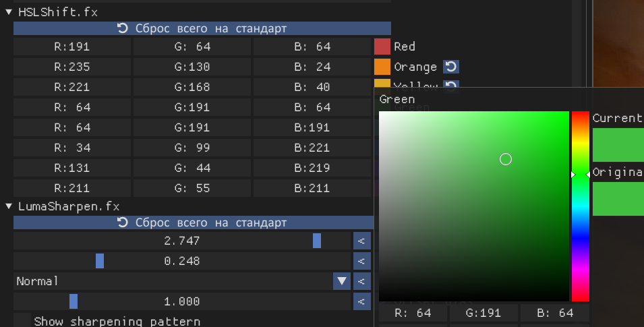
Task: Open the Red color swatch
Action: click(382, 47)
